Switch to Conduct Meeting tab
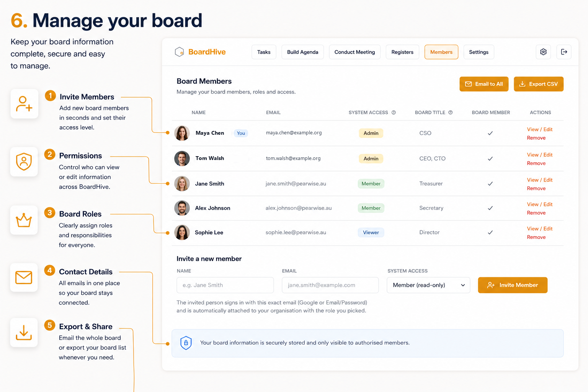Image resolution: width=588 pixels, height=392 pixels. [x=354, y=52]
